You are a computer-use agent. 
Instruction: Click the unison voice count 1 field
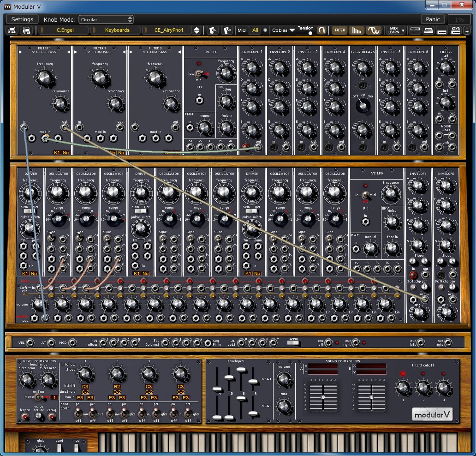54,397
